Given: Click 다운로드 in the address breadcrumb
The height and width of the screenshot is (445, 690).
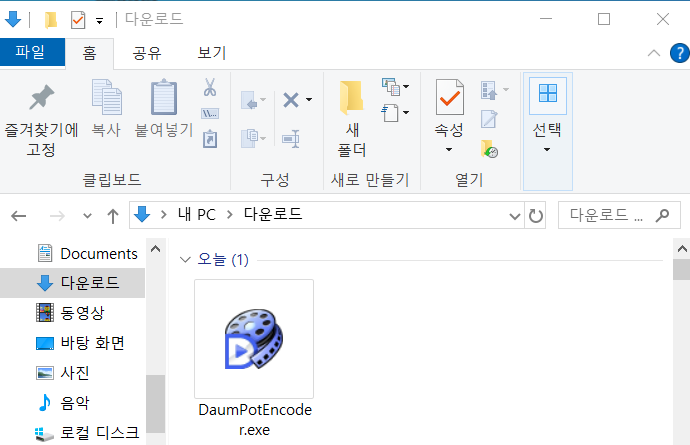Looking at the screenshot, I should (x=273, y=214).
